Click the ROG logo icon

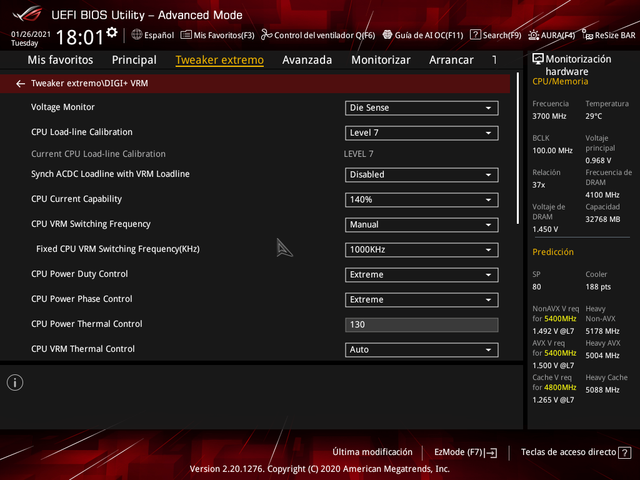pos(27,15)
